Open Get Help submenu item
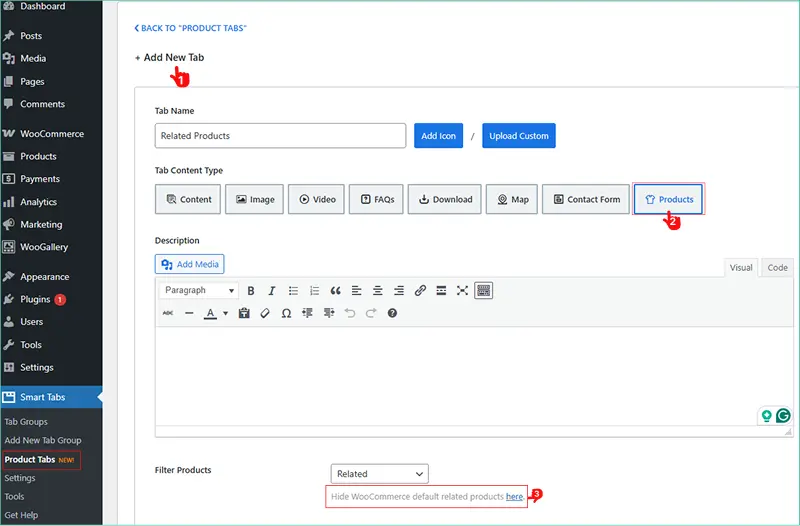 21,515
